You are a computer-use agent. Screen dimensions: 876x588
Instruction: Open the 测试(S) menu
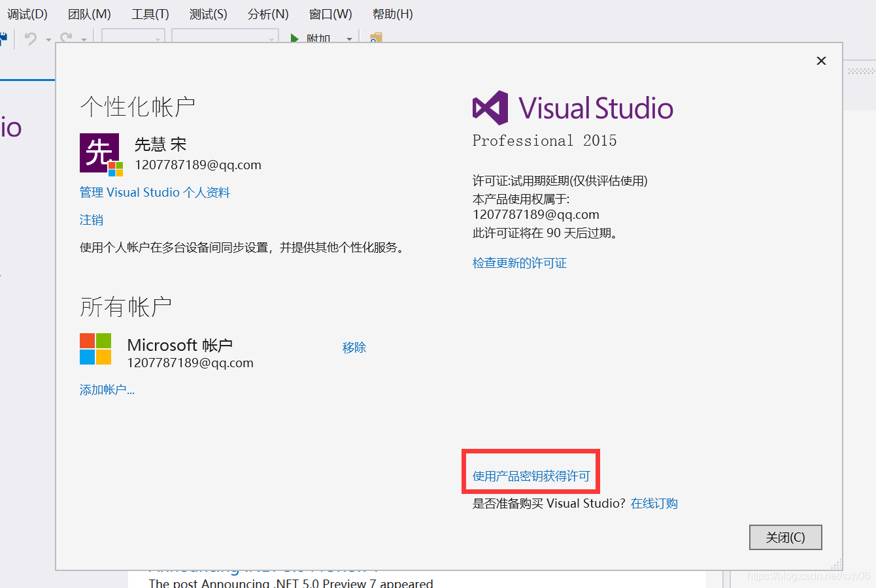pyautogui.click(x=209, y=14)
